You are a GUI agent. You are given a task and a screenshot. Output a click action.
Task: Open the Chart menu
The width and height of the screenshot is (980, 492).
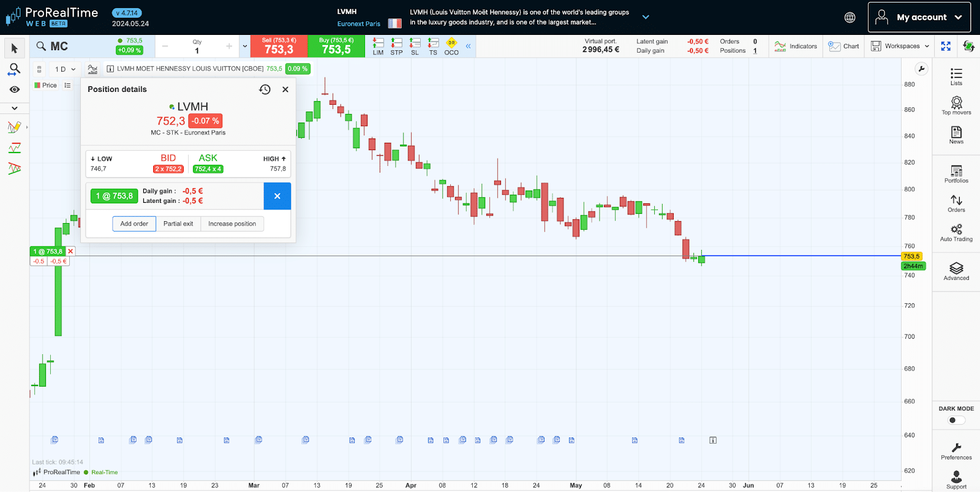[x=843, y=46]
